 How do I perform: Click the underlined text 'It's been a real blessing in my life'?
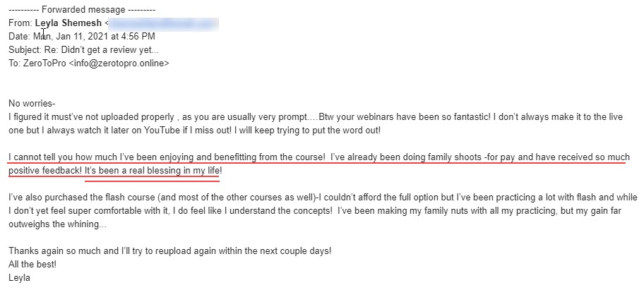[152, 171]
